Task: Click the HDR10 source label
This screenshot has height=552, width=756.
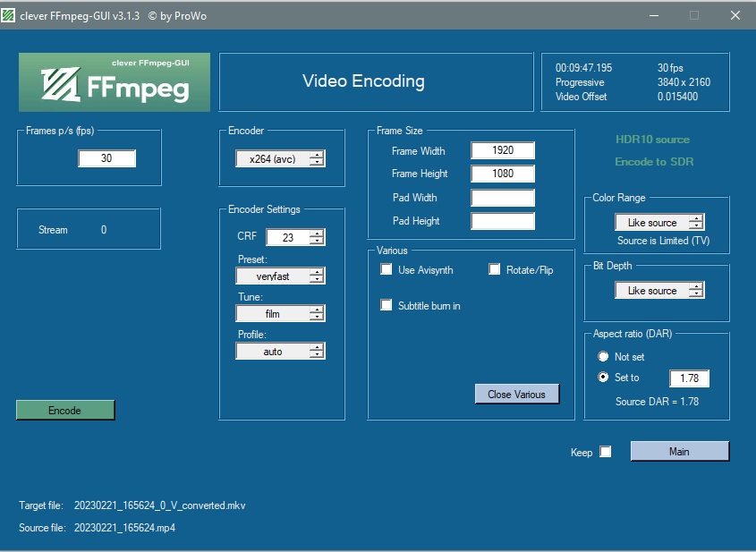Action: 652,140
